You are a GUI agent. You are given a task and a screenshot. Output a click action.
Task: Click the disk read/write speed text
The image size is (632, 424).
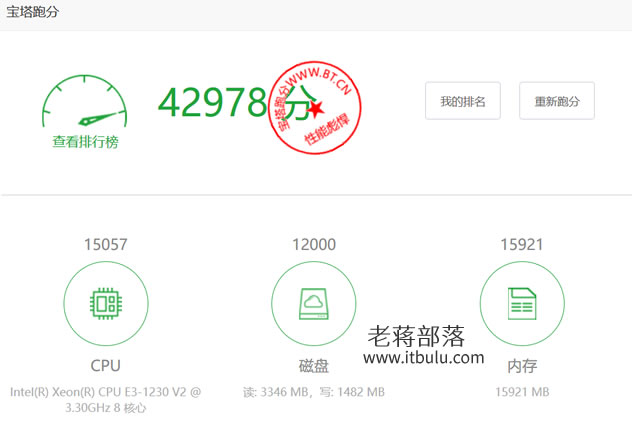pos(314,392)
